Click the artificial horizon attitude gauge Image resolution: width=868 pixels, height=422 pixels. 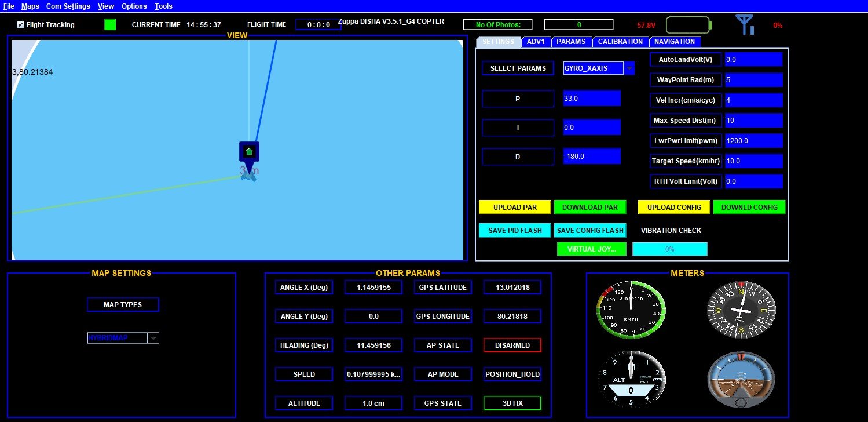coord(741,377)
